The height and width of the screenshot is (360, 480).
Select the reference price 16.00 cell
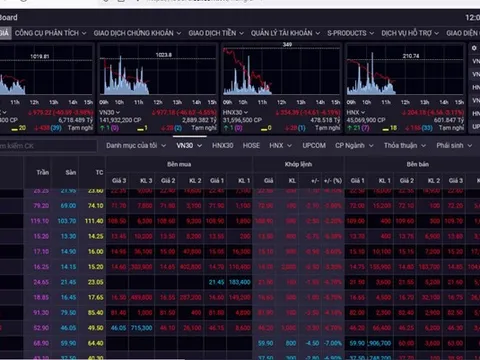coord(96,252)
